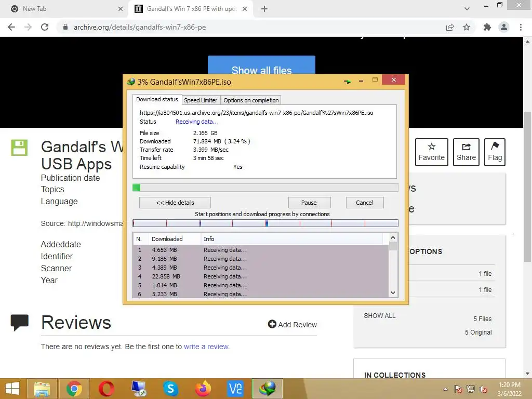The width and height of the screenshot is (532, 399).
Task: Open the Chrome extensions puzzle icon
Action: pyautogui.click(x=487, y=27)
